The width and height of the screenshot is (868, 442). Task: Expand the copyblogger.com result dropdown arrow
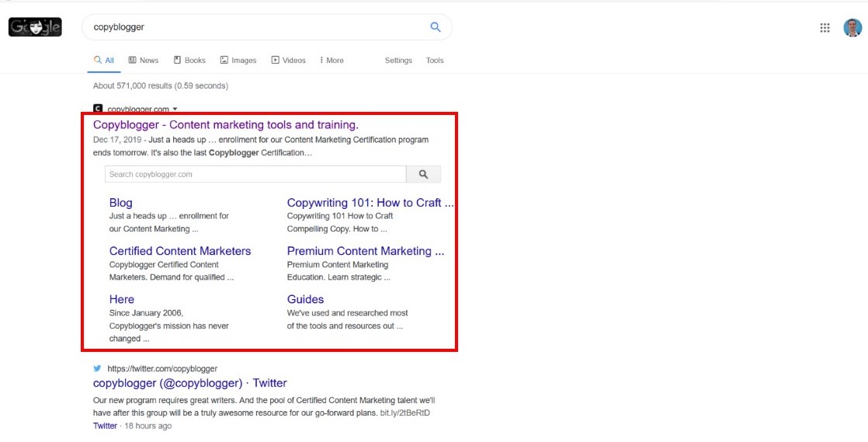(175, 110)
